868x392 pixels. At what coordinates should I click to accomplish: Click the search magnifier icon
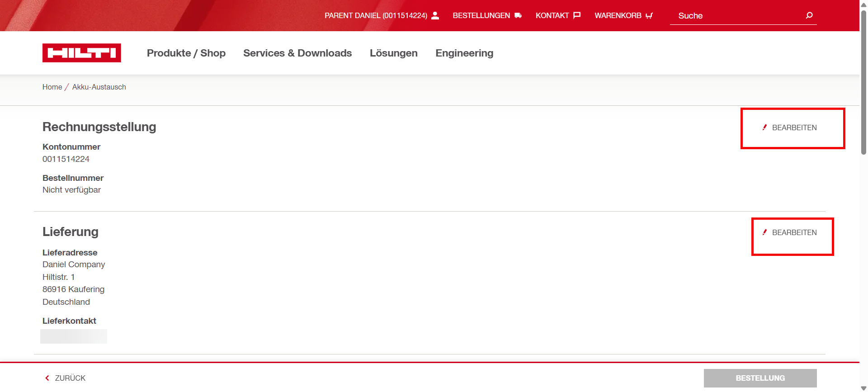click(x=809, y=15)
